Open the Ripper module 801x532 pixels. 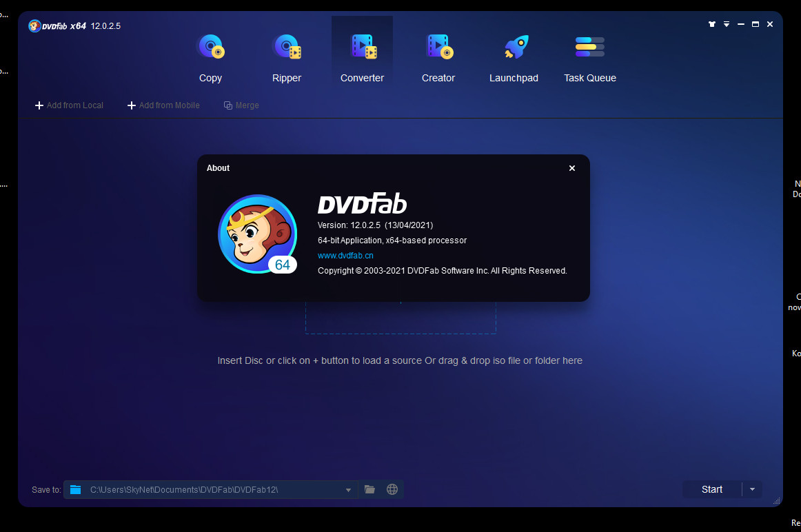pos(287,58)
